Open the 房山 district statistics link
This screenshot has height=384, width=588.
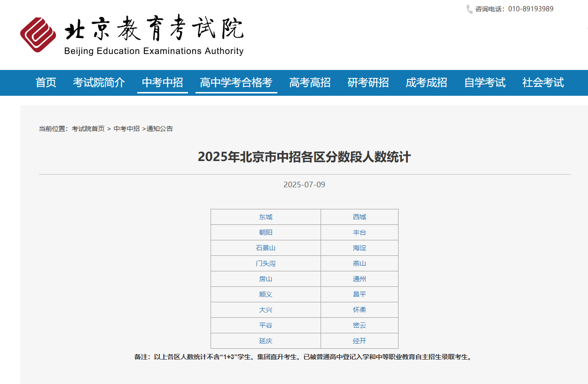pyautogui.click(x=266, y=279)
